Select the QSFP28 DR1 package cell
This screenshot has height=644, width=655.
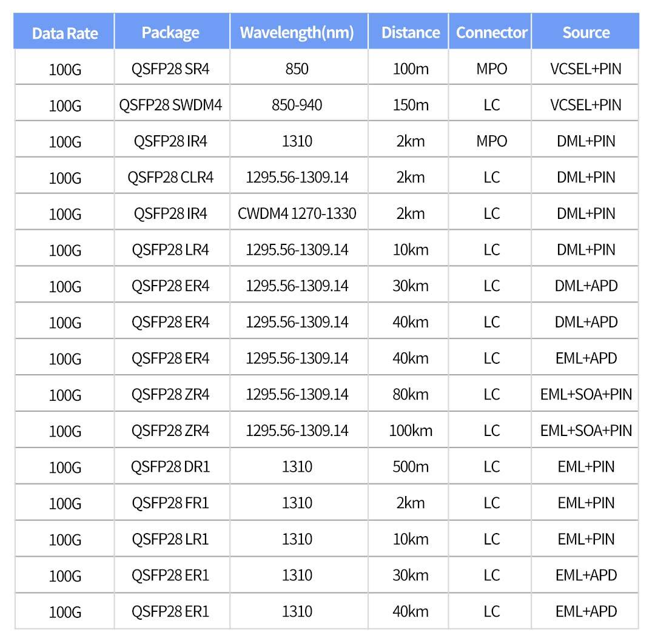(x=170, y=467)
